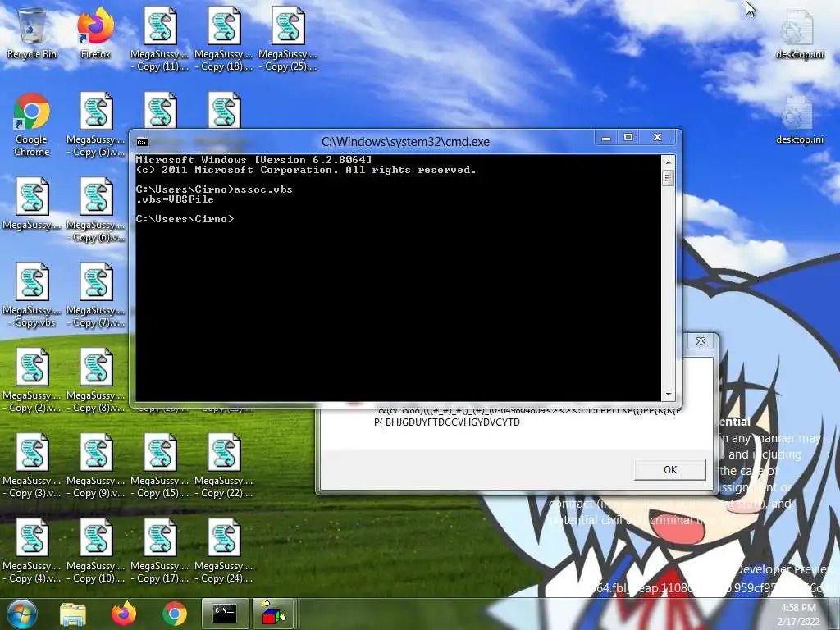840x630 pixels.
Task: Click the cmd scrollbar up arrow
Action: (668, 162)
